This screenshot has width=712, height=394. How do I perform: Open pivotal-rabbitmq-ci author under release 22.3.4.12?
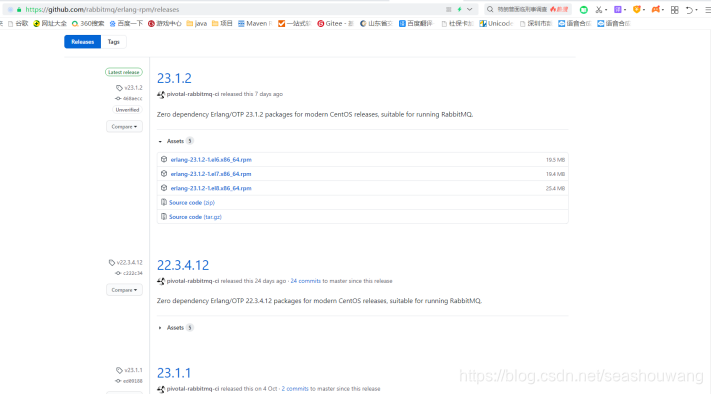[193, 281]
